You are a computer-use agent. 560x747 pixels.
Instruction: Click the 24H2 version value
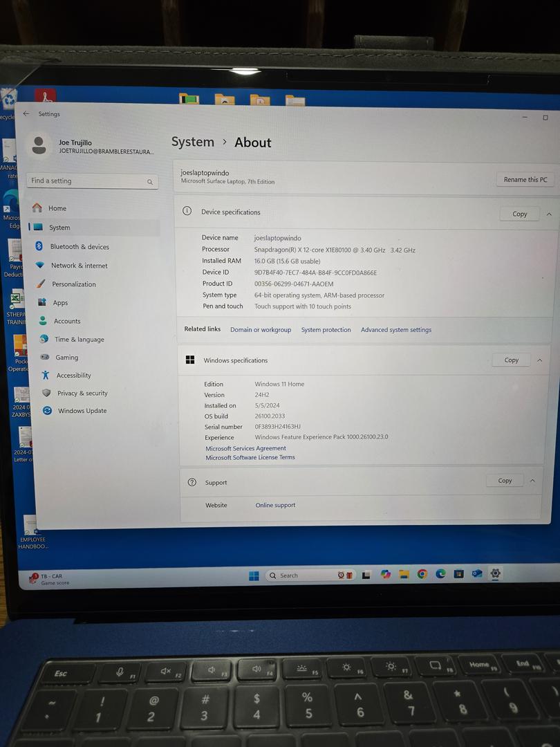click(262, 395)
